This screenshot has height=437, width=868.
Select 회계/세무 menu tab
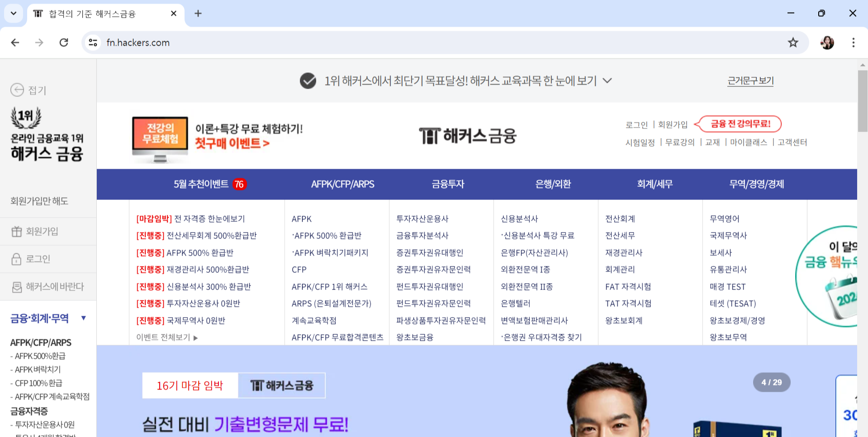[655, 184]
